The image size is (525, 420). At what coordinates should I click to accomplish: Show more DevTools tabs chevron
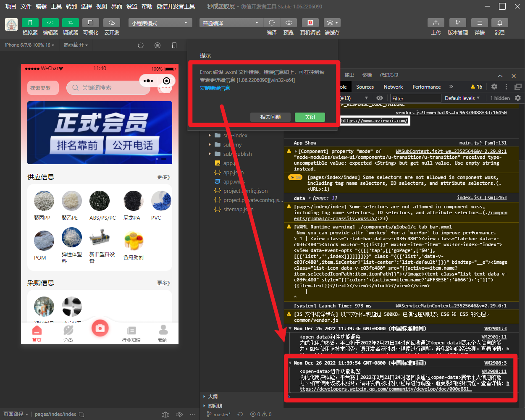(451, 87)
